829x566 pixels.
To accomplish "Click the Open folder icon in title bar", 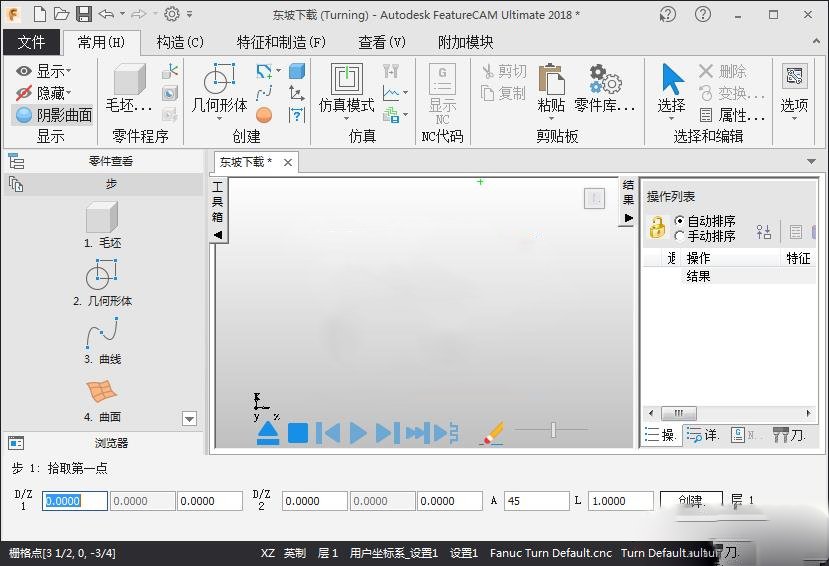I will (61, 14).
